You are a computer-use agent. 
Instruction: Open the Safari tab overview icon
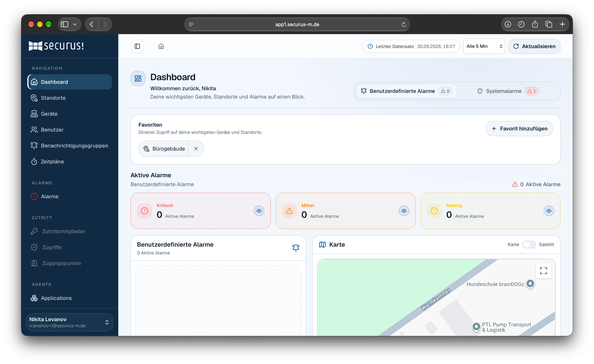pos(549,24)
